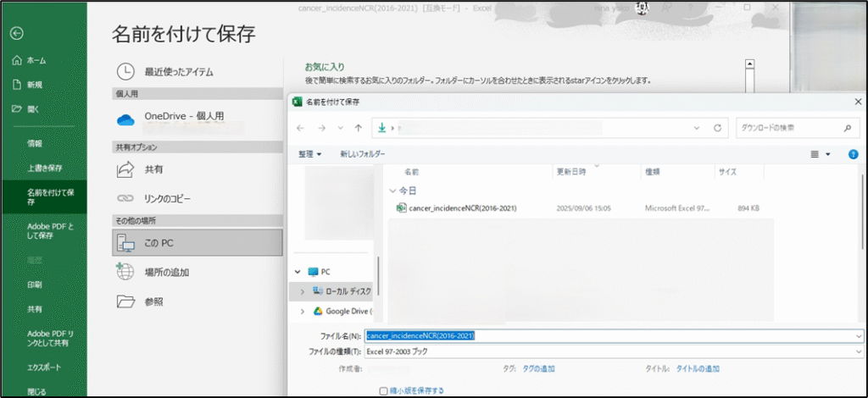Open 最近使ったアイテム clock icon
The width and height of the screenshot is (868, 398).
[125, 72]
